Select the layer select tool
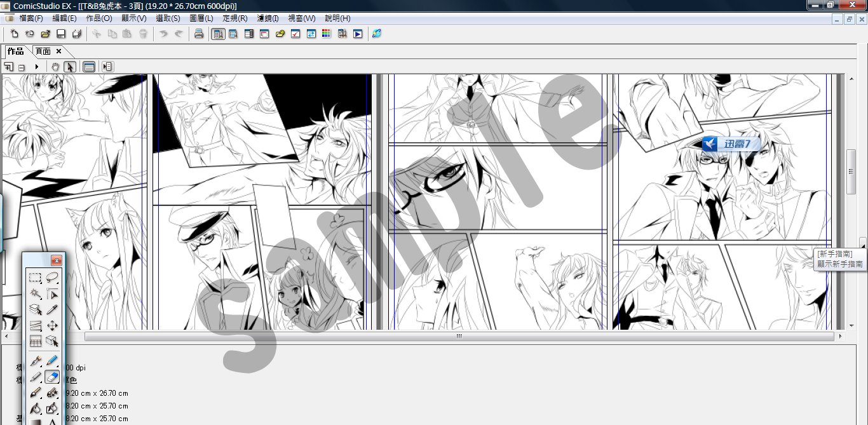Image resolution: width=868 pixels, height=425 pixels. (36, 310)
